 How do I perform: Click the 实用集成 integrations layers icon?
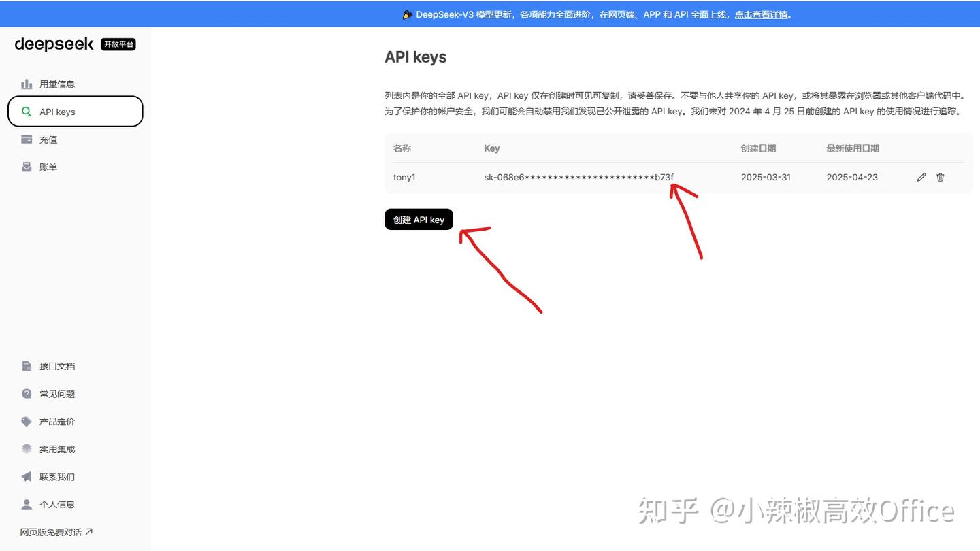pyautogui.click(x=26, y=448)
